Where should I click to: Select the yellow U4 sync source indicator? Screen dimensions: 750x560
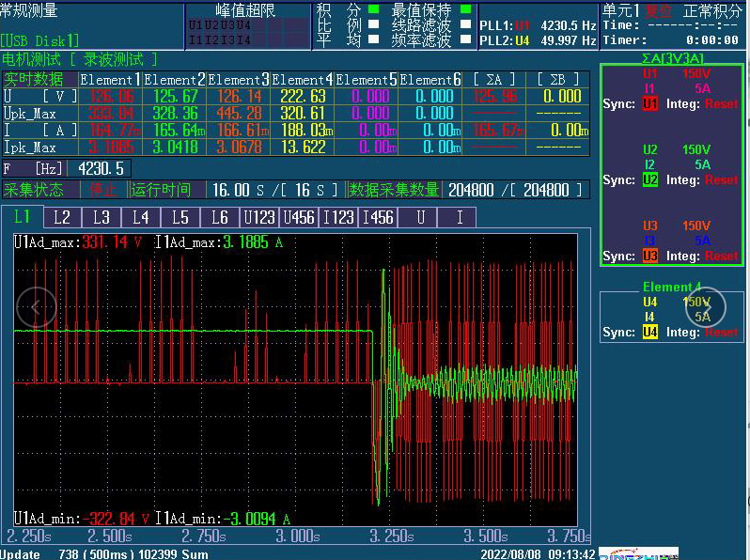(x=650, y=332)
